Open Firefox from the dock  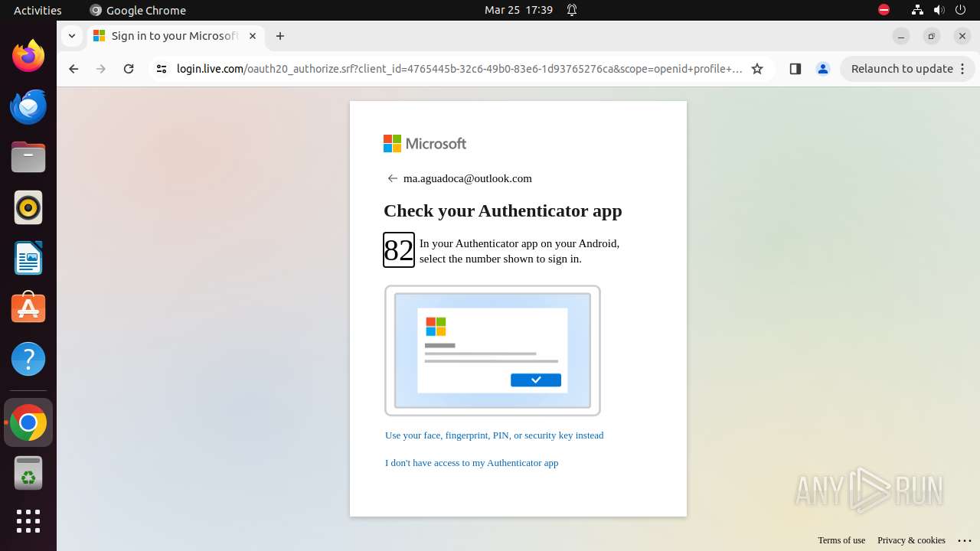coord(28,56)
